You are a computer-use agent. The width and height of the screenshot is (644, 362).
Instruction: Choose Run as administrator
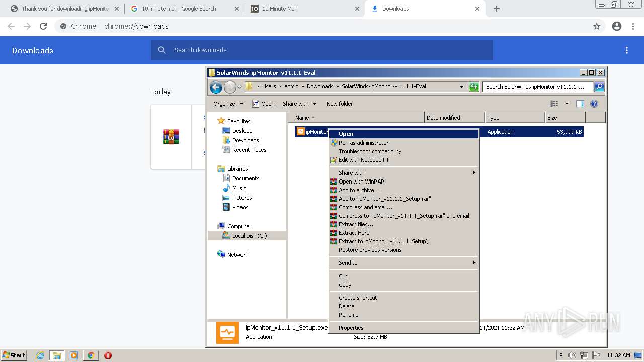[404, 143]
